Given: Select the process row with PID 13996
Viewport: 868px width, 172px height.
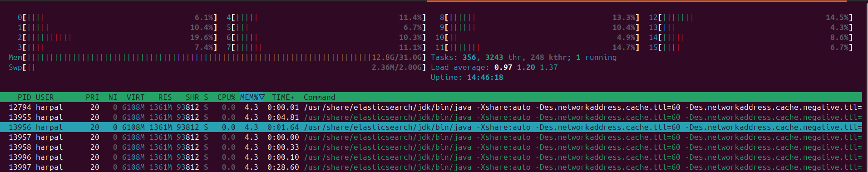Looking at the screenshot, I should [x=431, y=157].
